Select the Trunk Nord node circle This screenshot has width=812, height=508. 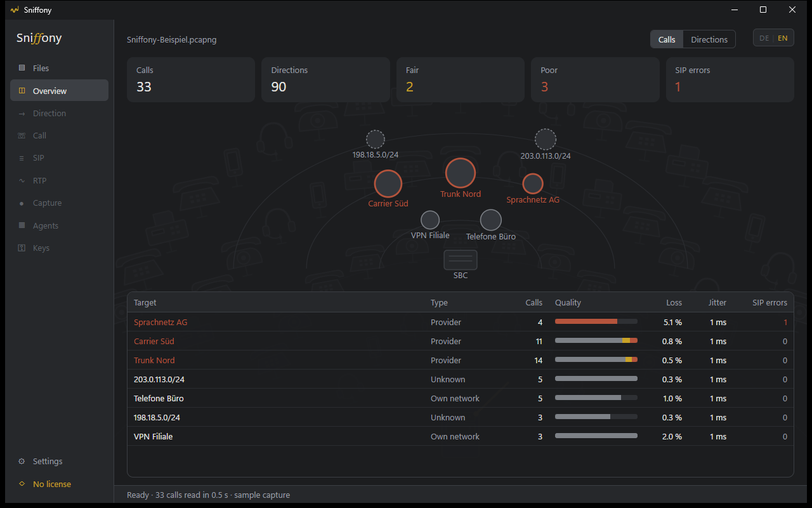point(461,173)
